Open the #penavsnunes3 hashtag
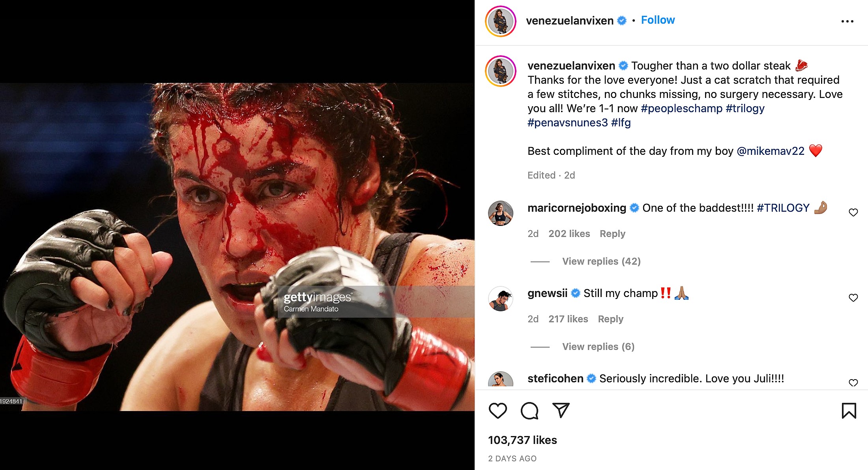Image resolution: width=868 pixels, height=470 pixels. 567,123
